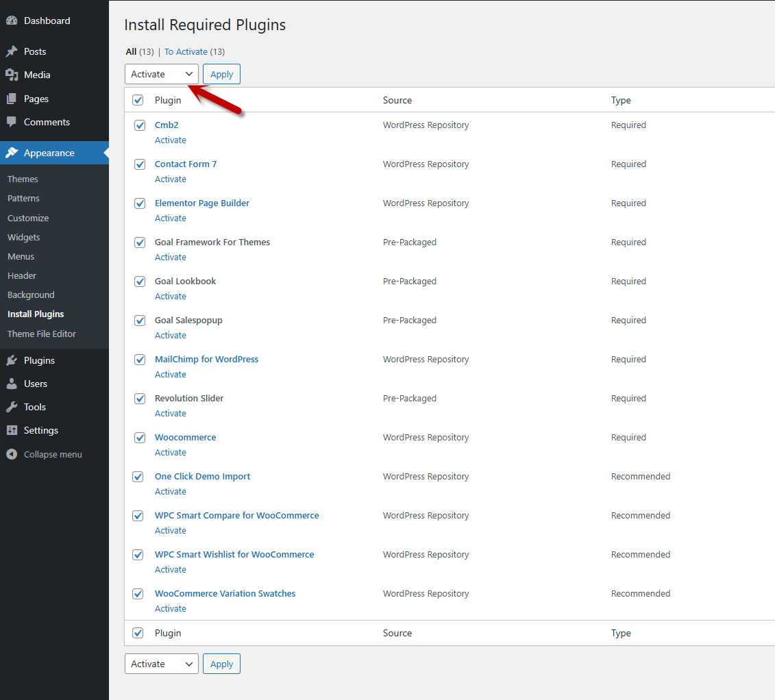Image resolution: width=775 pixels, height=700 pixels.
Task: Uncheck the Contact Form 7 checkbox
Action: click(140, 164)
